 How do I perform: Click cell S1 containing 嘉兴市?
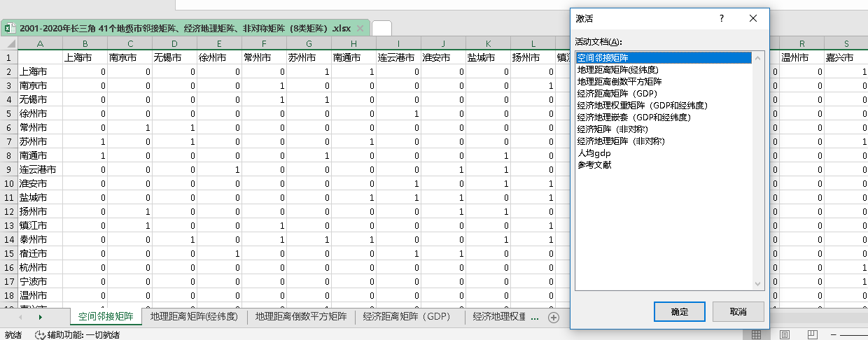pyautogui.click(x=846, y=57)
